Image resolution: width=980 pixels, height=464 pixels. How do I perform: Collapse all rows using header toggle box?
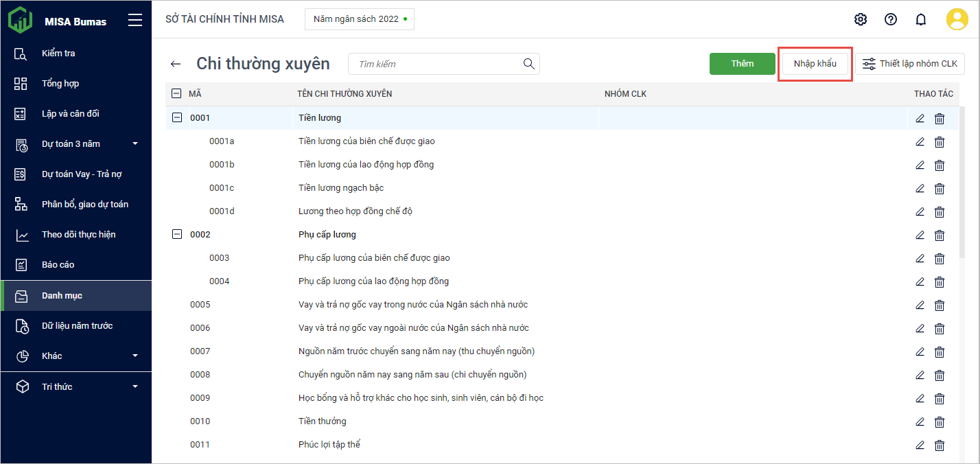[x=176, y=94]
